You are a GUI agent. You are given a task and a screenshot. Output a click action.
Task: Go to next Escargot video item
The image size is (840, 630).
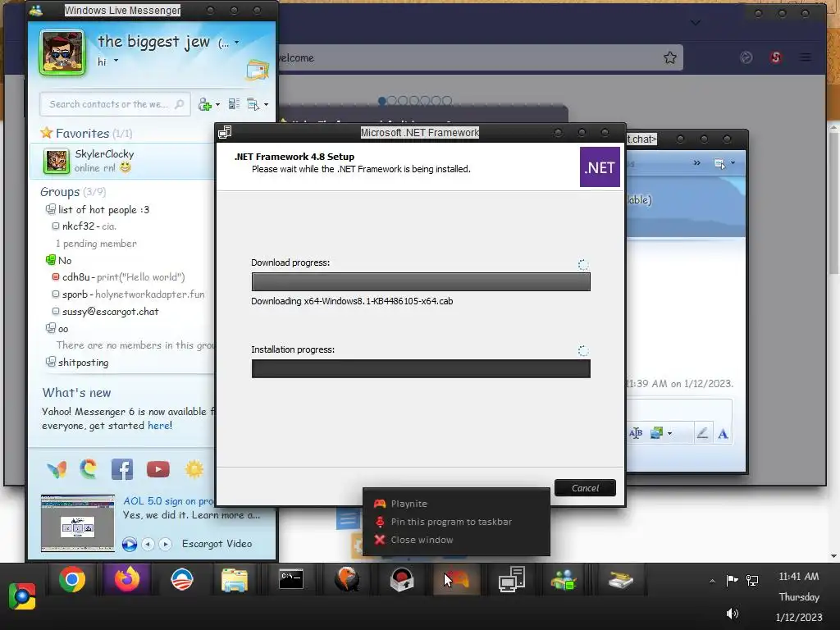coord(165,544)
